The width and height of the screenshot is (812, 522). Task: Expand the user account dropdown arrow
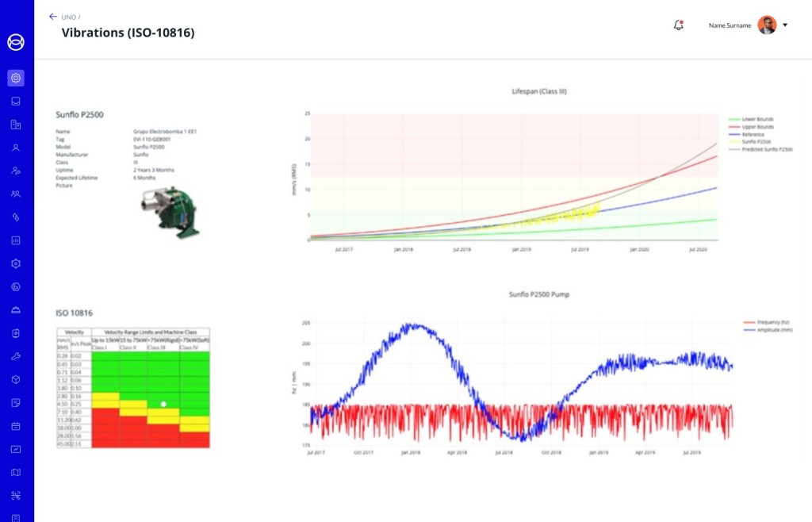(785, 25)
